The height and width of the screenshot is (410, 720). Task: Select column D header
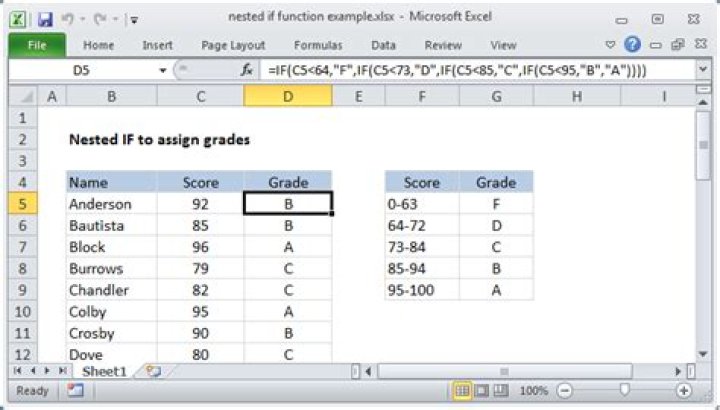coord(288,96)
